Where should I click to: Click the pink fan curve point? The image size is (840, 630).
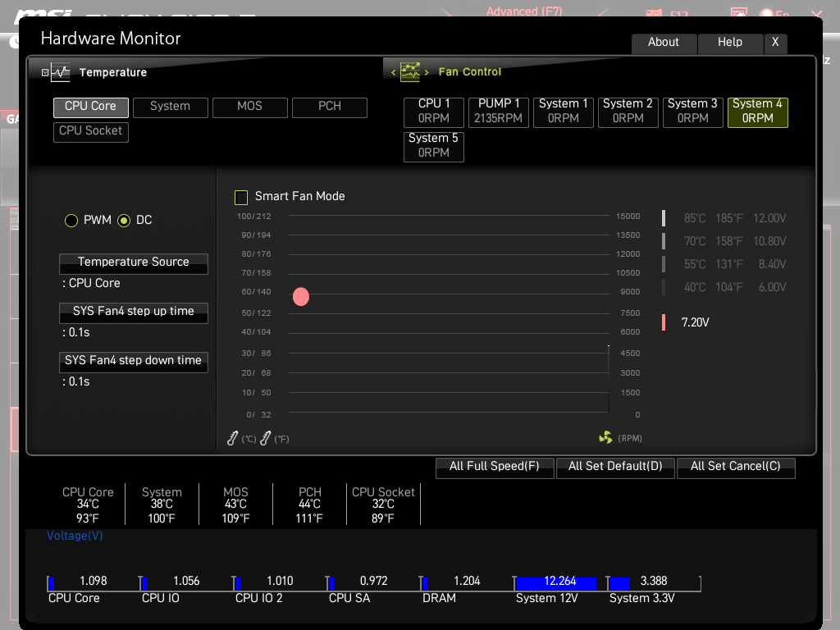pyautogui.click(x=301, y=296)
